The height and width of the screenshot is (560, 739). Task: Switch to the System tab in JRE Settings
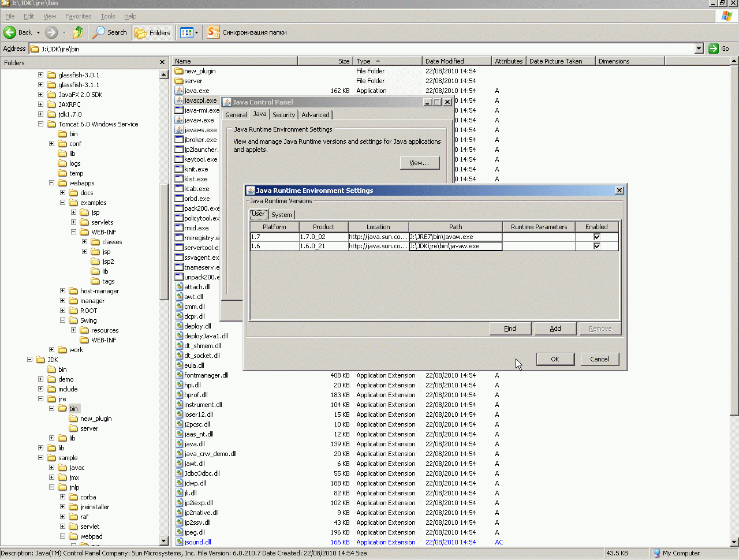[282, 215]
